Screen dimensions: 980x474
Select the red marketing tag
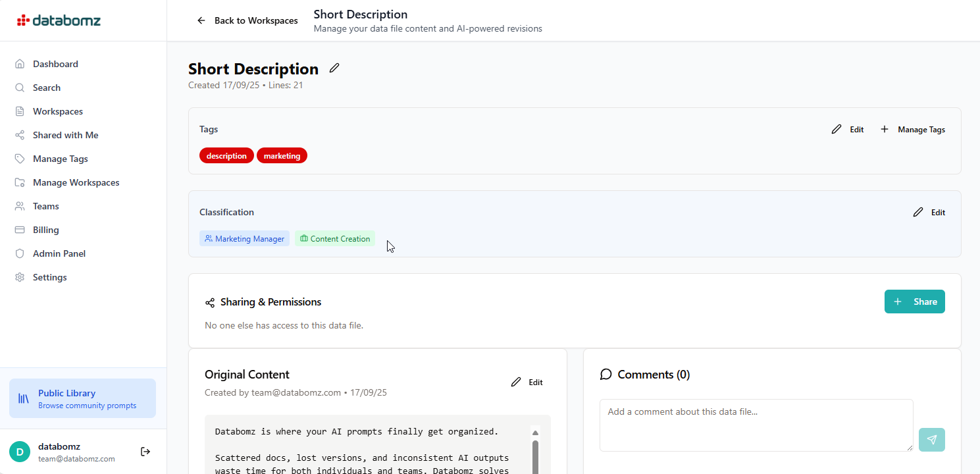[x=282, y=156]
